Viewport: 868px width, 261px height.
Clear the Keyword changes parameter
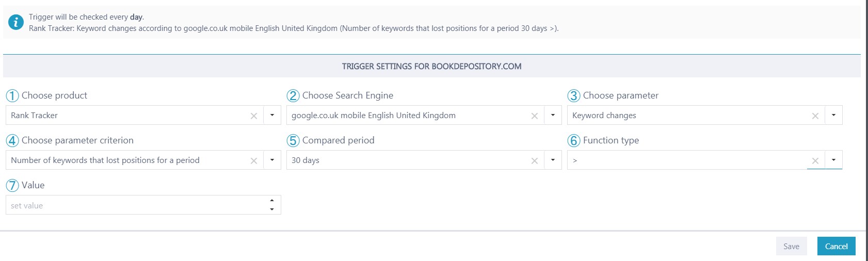[815, 116]
